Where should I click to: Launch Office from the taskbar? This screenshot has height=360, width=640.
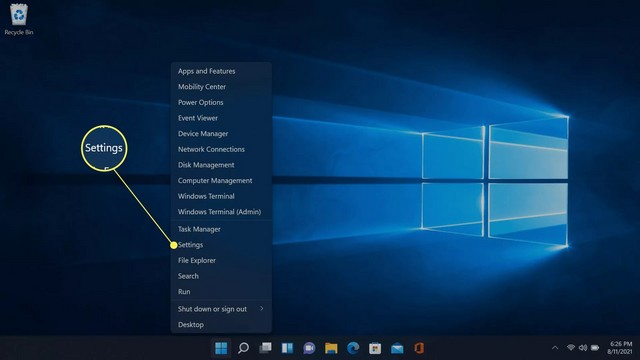click(x=419, y=348)
